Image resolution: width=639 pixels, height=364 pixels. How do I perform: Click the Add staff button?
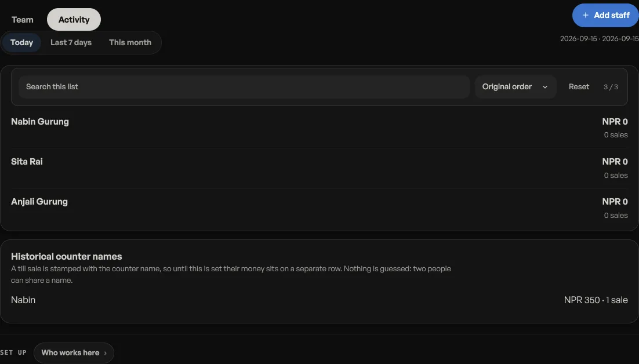[x=605, y=16]
